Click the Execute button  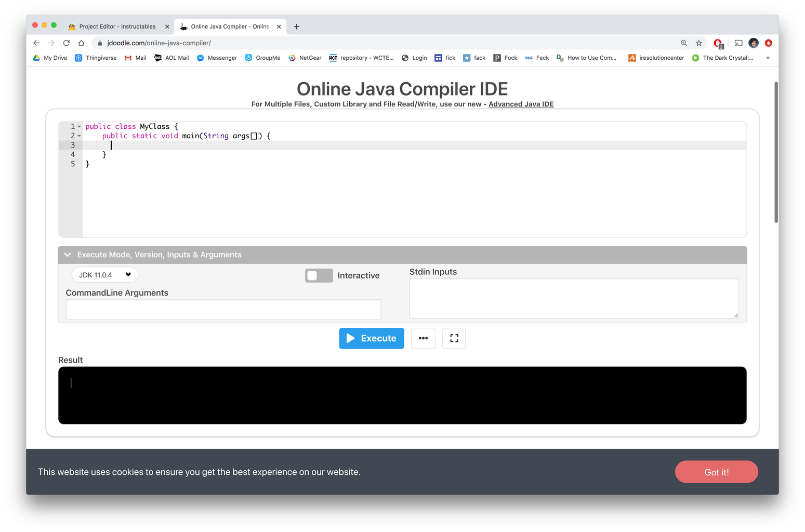coord(371,338)
